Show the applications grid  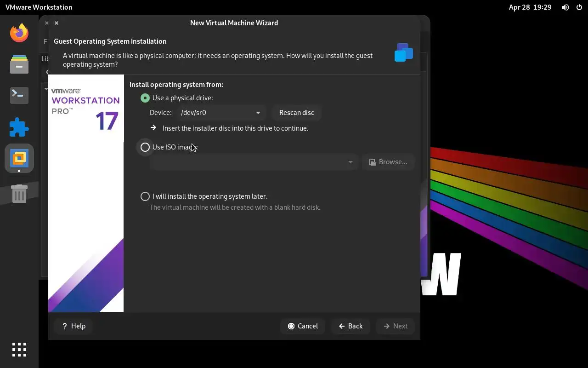[x=19, y=350]
